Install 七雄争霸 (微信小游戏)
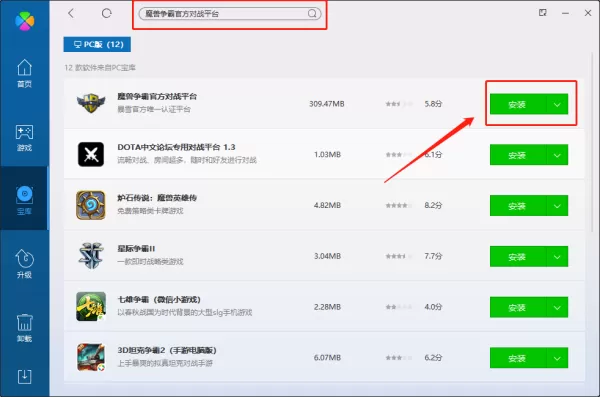 (x=518, y=307)
